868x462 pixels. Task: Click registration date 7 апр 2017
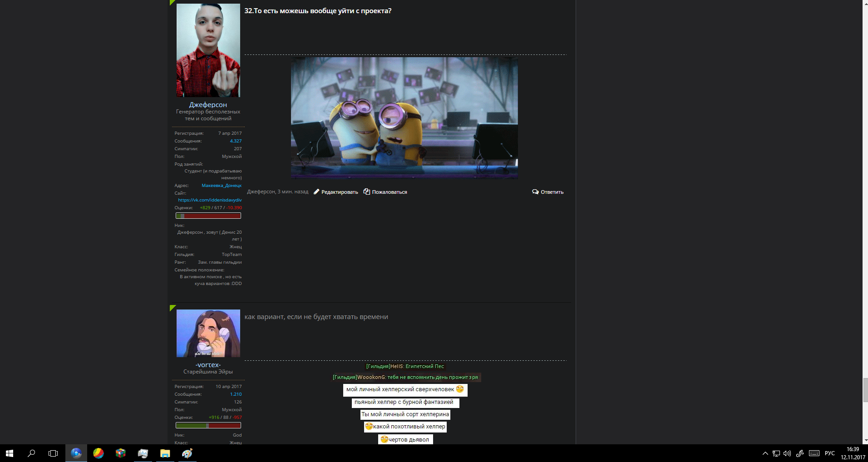pos(230,133)
